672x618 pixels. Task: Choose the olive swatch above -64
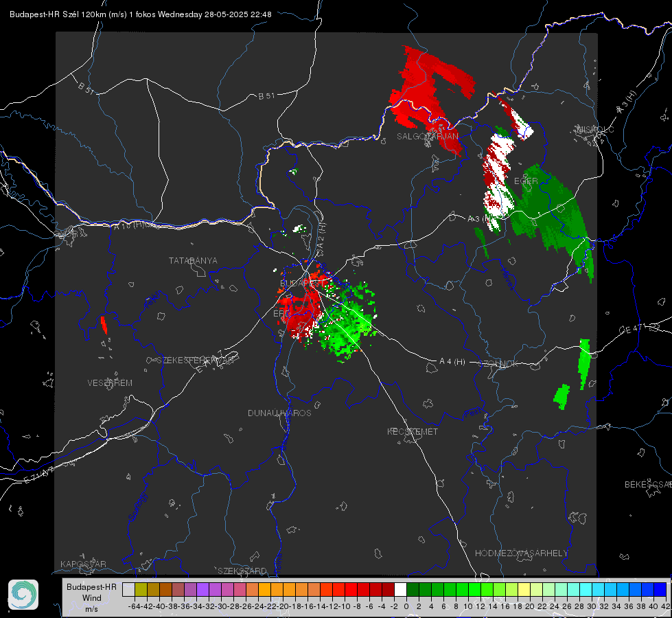pyautogui.click(x=141, y=589)
